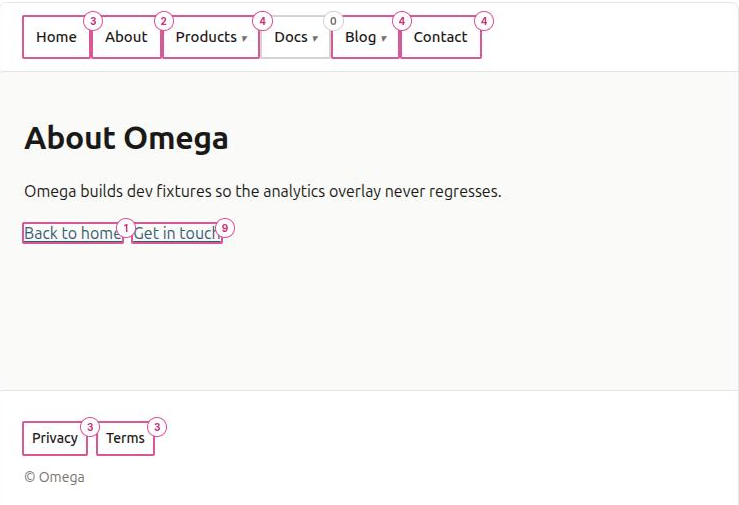This screenshot has height=505, width=739.
Task: Select Contact in the navigation bar
Action: coord(441,37)
